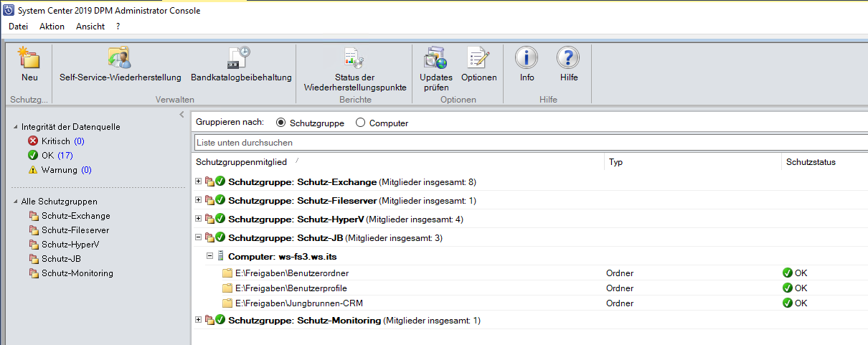Open the Datei menu
This screenshot has height=345, width=868.
click(19, 27)
